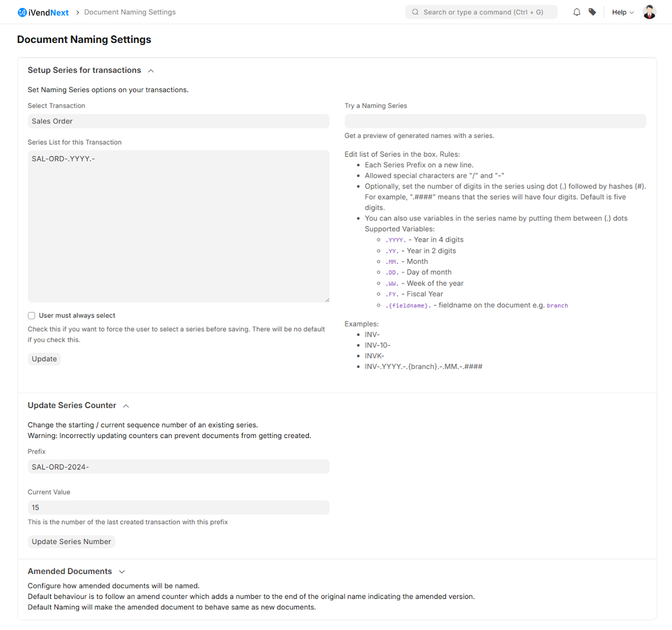Click the Update Series Number button

coord(71,542)
